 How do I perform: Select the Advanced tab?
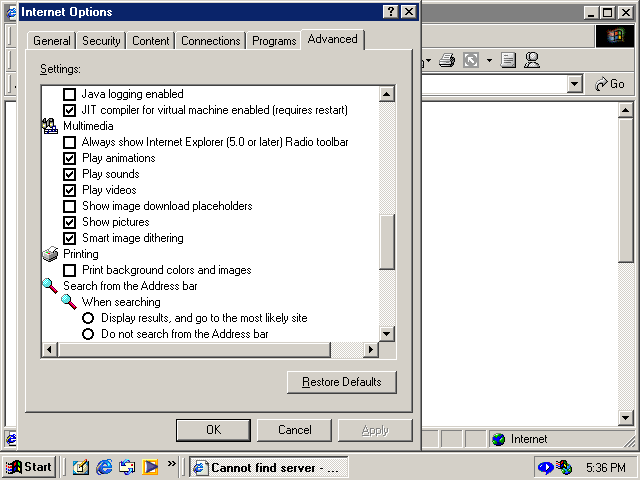(x=332, y=39)
